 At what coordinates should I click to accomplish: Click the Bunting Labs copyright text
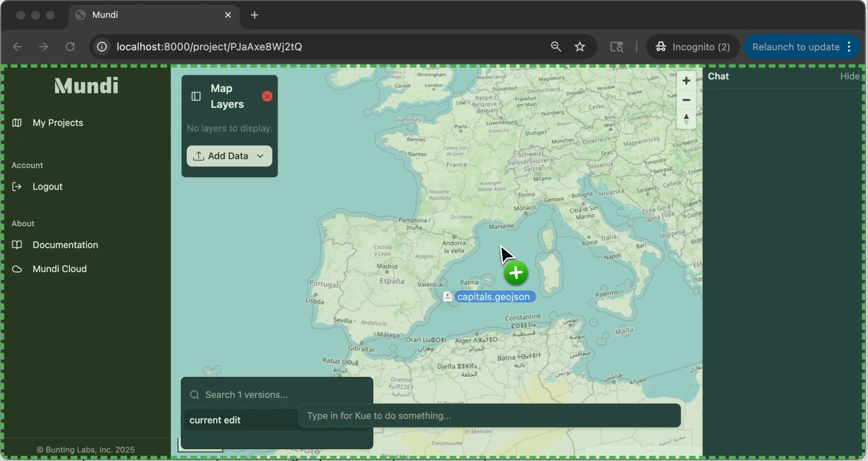coord(85,450)
